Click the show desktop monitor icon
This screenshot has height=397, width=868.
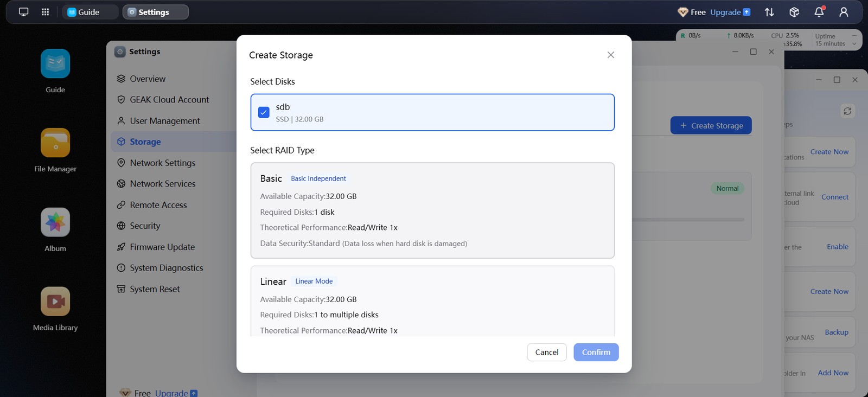tap(23, 12)
